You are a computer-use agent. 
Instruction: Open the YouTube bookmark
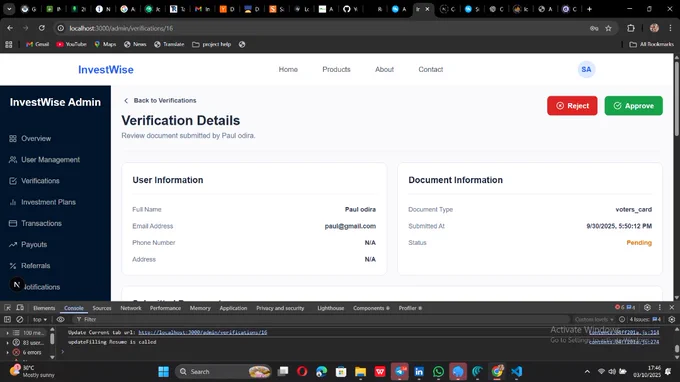(72, 44)
